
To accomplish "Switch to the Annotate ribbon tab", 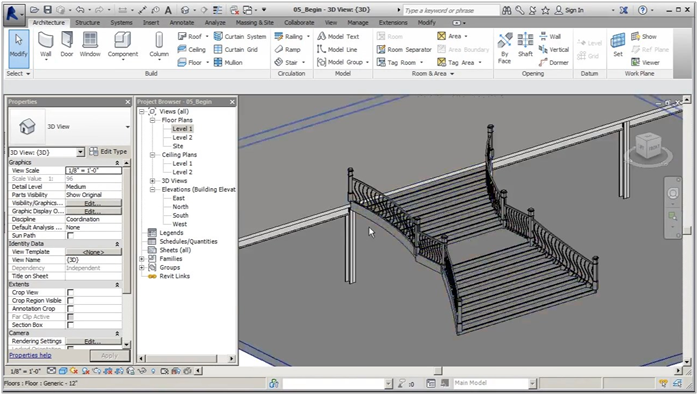I will [182, 22].
